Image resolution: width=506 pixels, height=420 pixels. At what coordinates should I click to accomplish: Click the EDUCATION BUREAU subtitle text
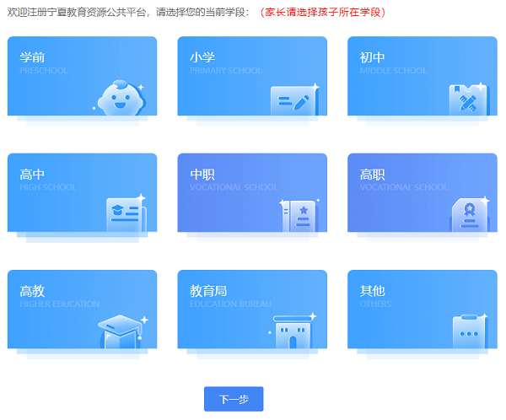(x=230, y=304)
